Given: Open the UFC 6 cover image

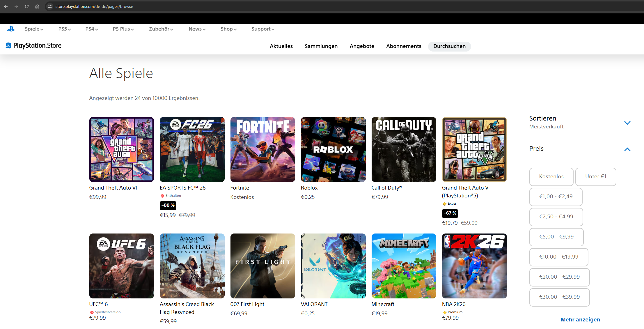Looking at the screenshot, I should tap(122, 266).
